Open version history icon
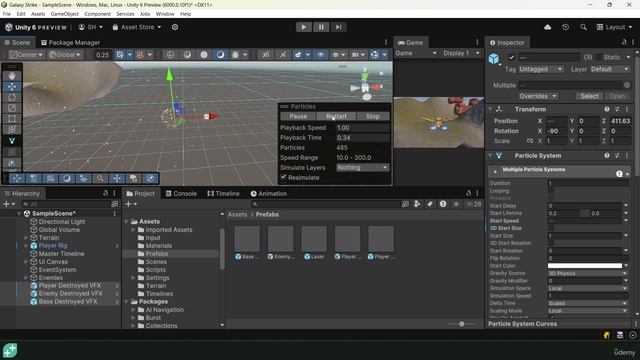Image resolution: width=640 pixels, height=360 pixels. pyautogui.click(x=565, y=27)
